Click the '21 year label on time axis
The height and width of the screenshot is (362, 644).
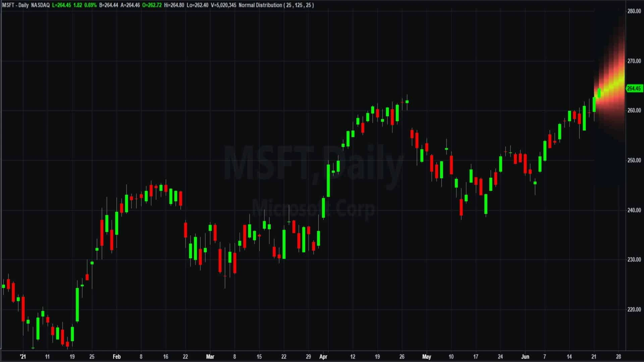pos(22,357)
